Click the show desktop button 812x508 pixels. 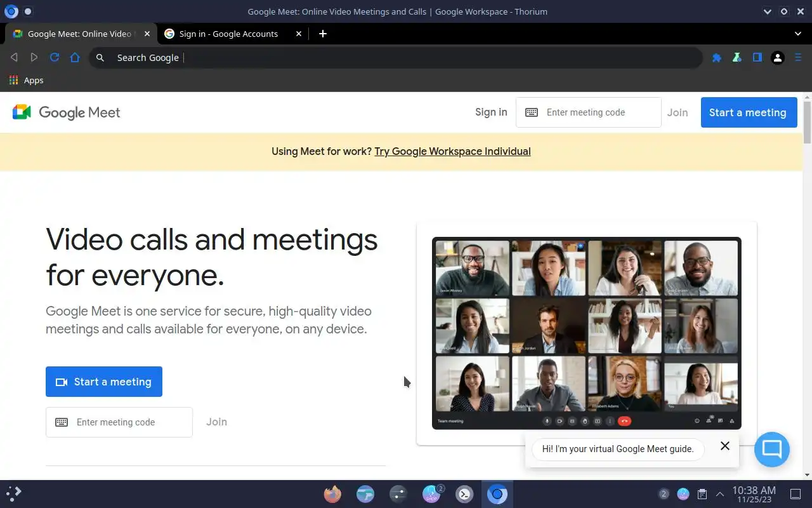pos(796,493)
